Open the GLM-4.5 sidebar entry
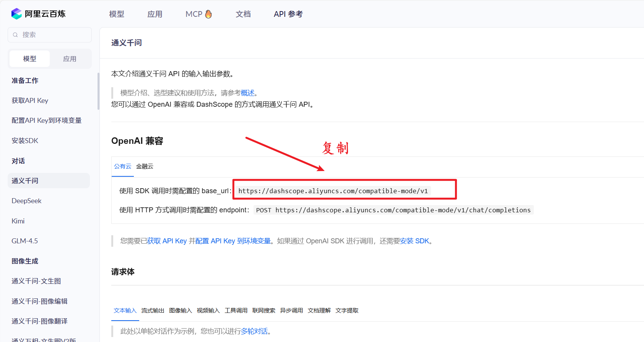This screenshot has height=342, width=644. point(24,241)
